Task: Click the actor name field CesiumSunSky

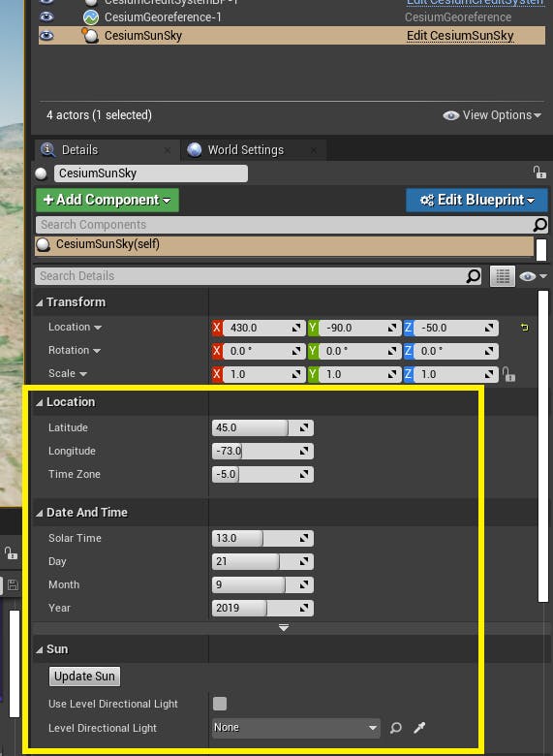Action: [x=151, y=173]
